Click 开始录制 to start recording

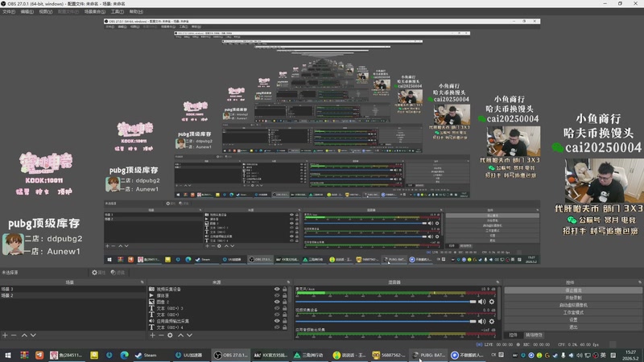(573, 298)
